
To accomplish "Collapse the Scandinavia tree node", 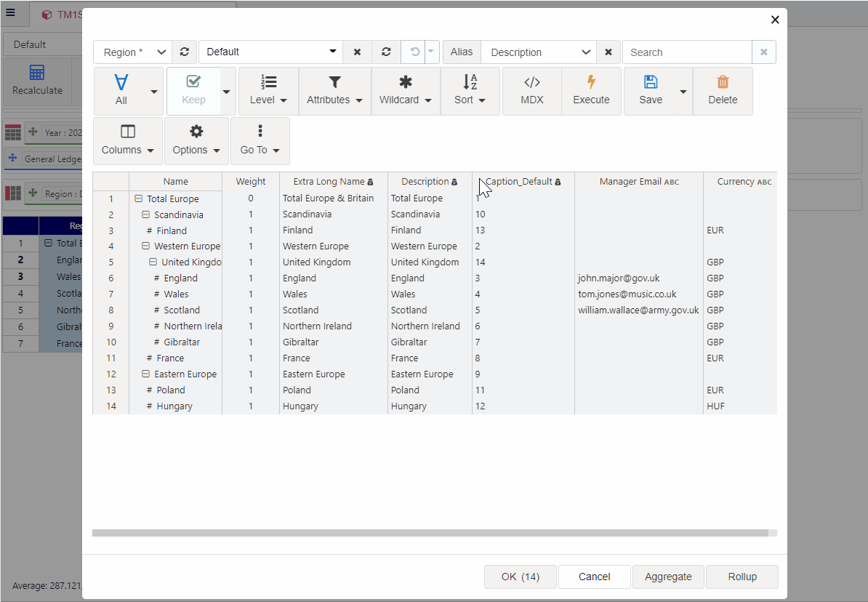I will (146, 214).
